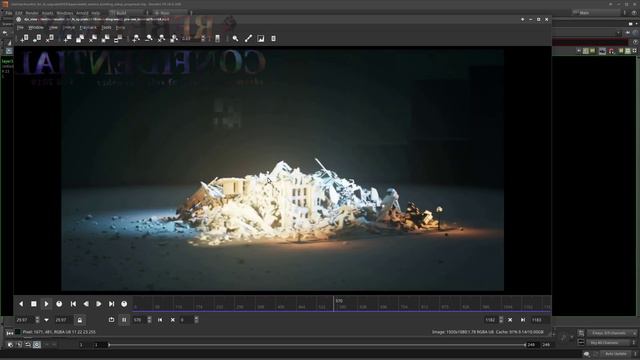
Task: Click the close sequence icon with x
Action: (49, 38)
